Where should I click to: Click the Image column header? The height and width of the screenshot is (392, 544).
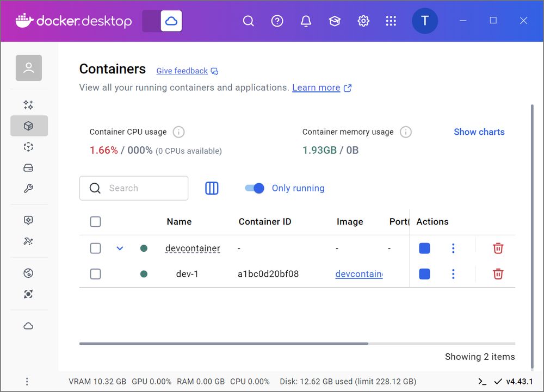click(350, 222)
